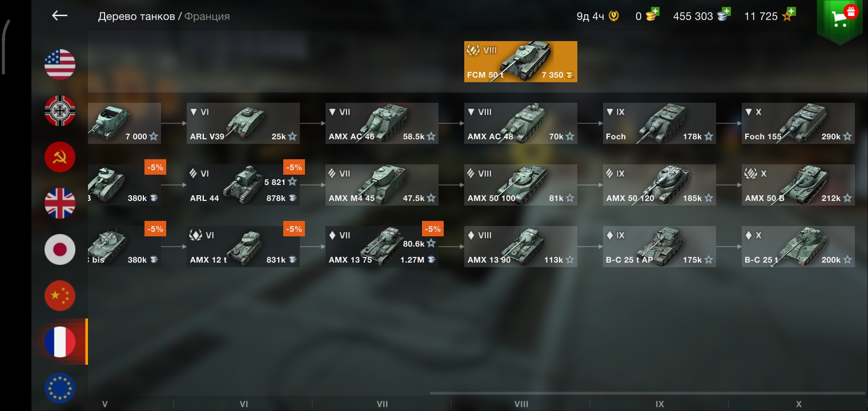This screenshot has height=411, width=868.
Task: Select the Germany nation icon
Action: tap(60, 111)
